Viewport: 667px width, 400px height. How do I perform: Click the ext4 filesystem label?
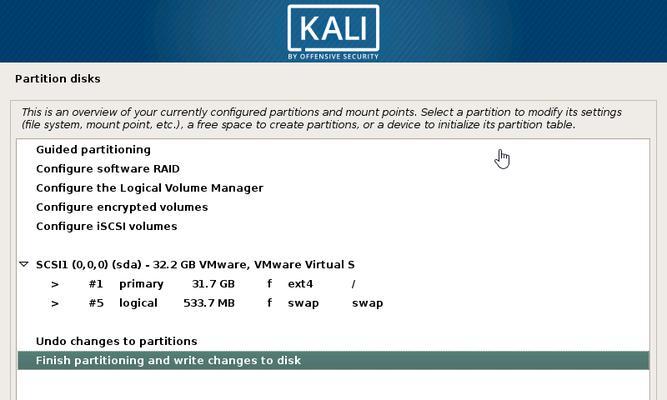tap(300, 284)
